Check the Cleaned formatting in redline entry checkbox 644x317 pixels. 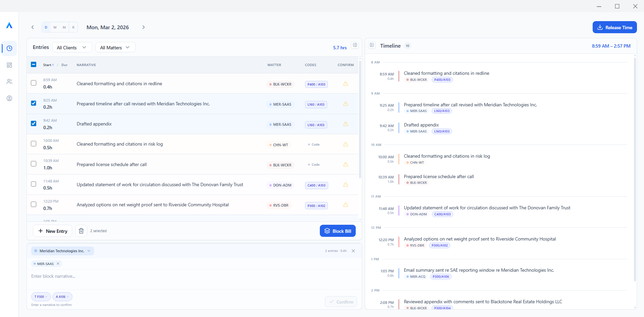pyautogui.click(x=33, y=83)
